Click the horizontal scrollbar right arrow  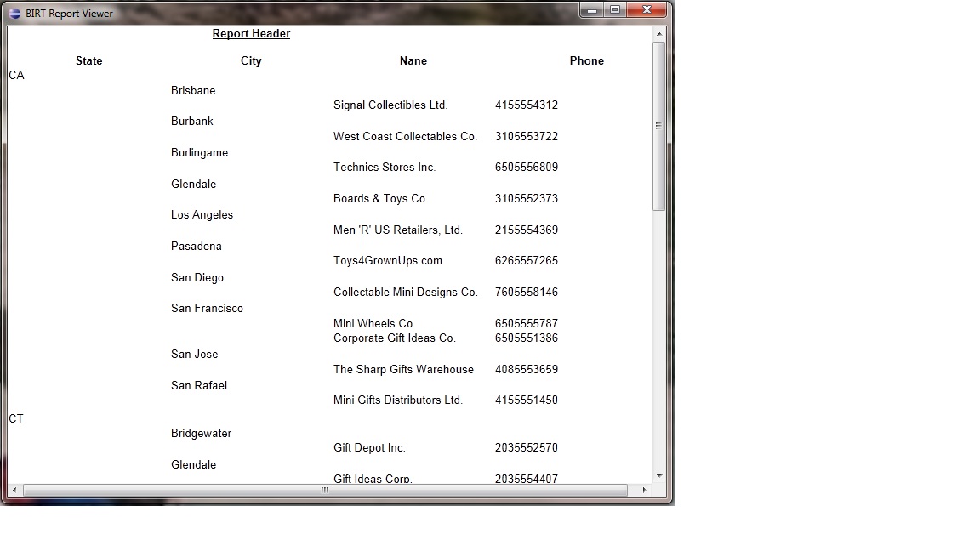644,491
